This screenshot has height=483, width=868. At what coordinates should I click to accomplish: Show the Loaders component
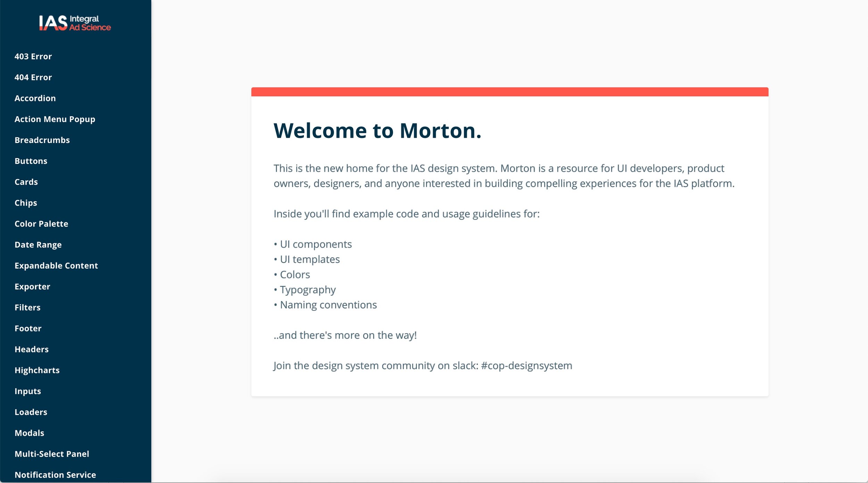click(x=31, y=412)
